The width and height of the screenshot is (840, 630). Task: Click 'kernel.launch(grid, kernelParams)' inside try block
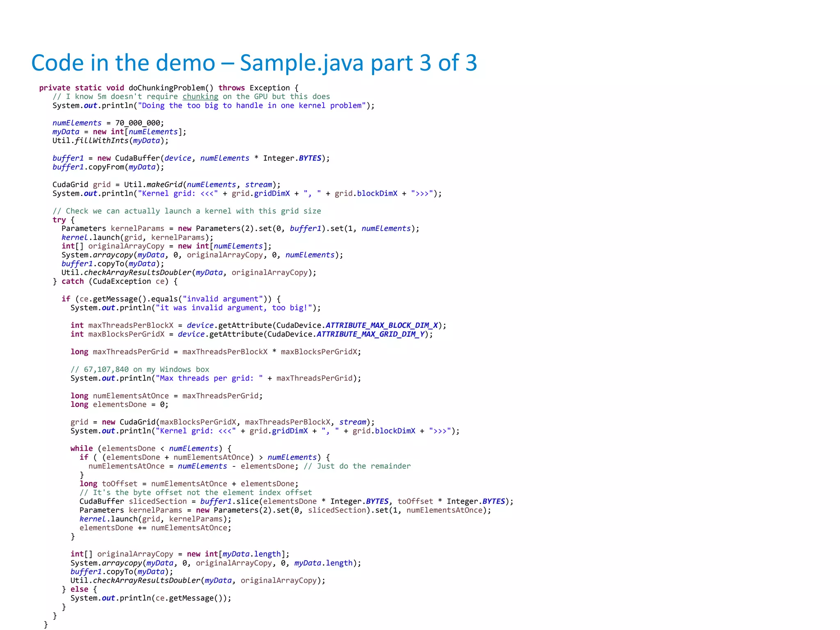137,237
